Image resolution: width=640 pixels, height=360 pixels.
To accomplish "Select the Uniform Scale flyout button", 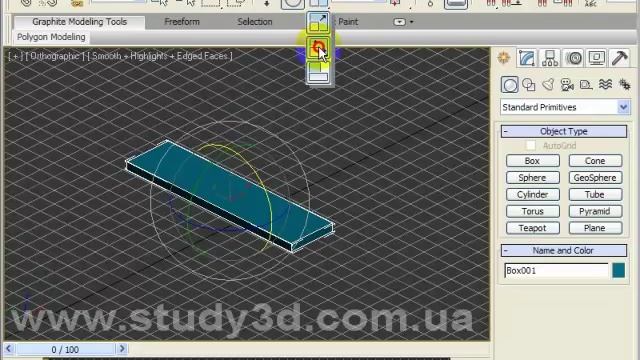I will point(318,23).
